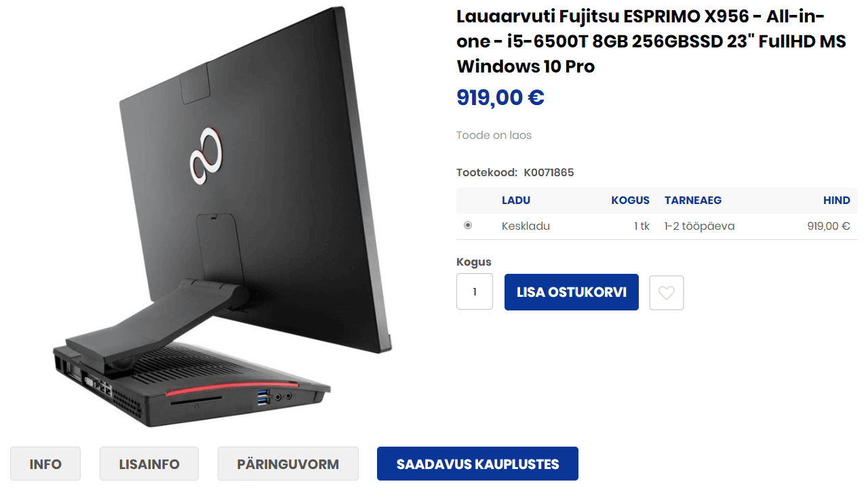Click the large blue 919,00 € price

500,98
